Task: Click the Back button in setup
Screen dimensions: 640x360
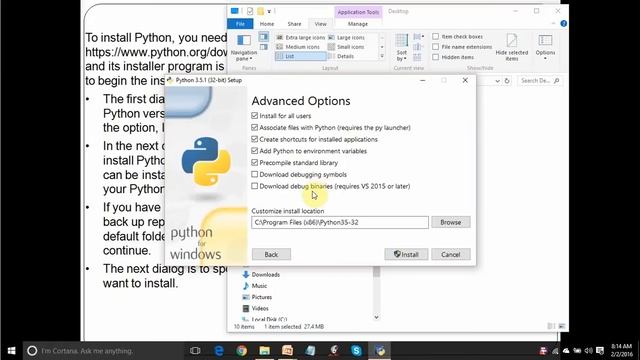Action: [271, 254]
